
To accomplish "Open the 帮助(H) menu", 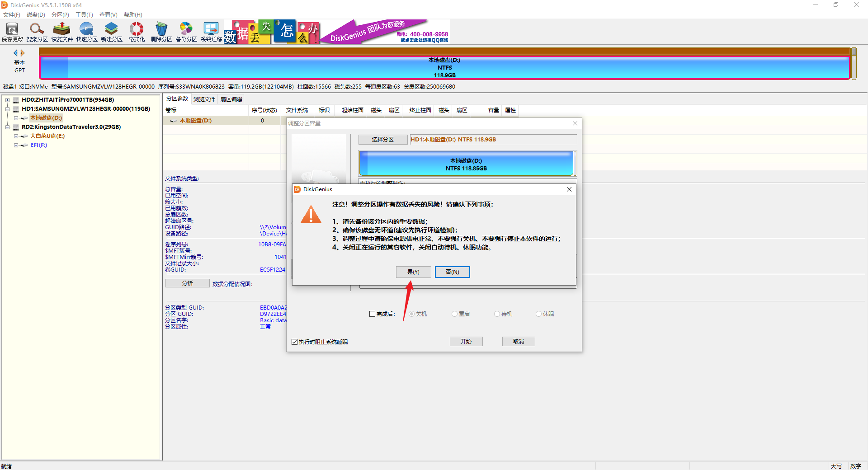I will (x=133, y=15).
